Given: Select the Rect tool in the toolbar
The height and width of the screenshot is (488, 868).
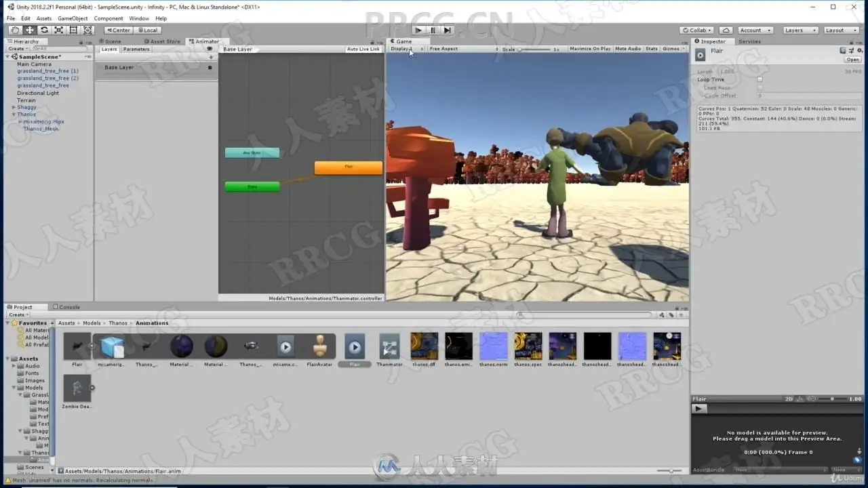Looking at the screenshot, I should (73, 30).
